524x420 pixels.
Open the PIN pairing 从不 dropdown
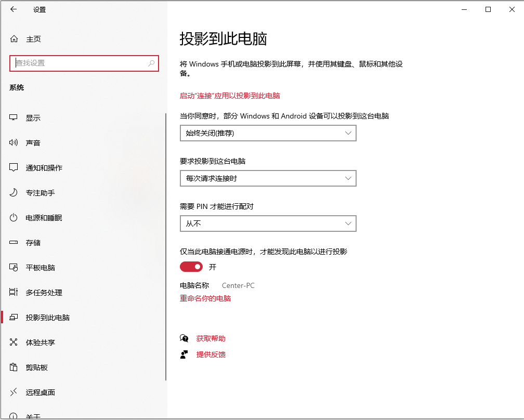point(268,224)
